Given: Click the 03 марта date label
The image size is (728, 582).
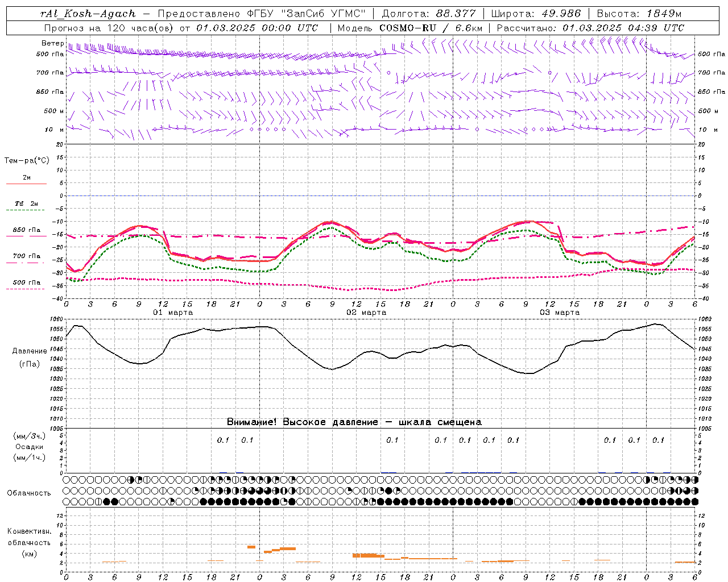Looking at the screenshot, I should [x=560, y=313].
